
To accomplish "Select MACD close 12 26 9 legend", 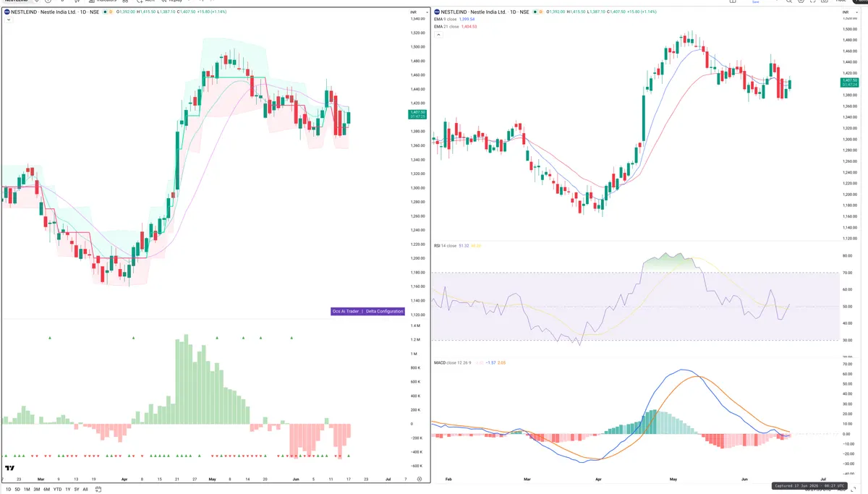I will point(452,362).
